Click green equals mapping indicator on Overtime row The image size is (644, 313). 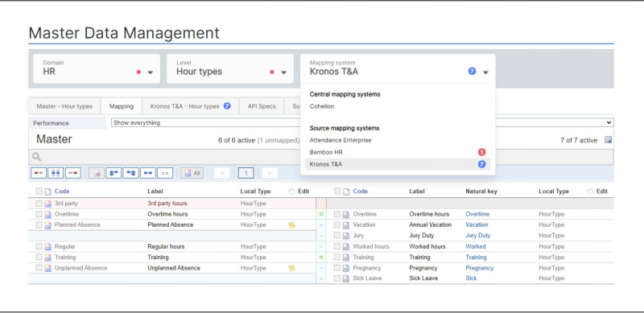pyautogui.click(x=321, y=214)
